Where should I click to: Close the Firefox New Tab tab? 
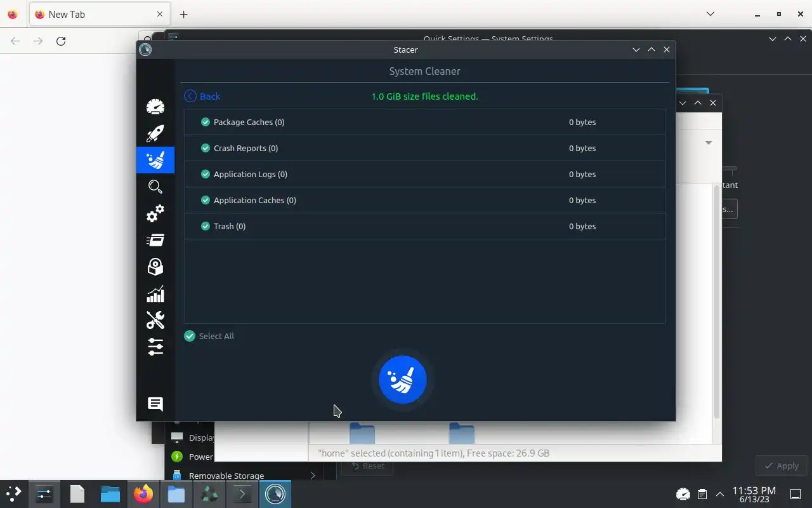159,14
